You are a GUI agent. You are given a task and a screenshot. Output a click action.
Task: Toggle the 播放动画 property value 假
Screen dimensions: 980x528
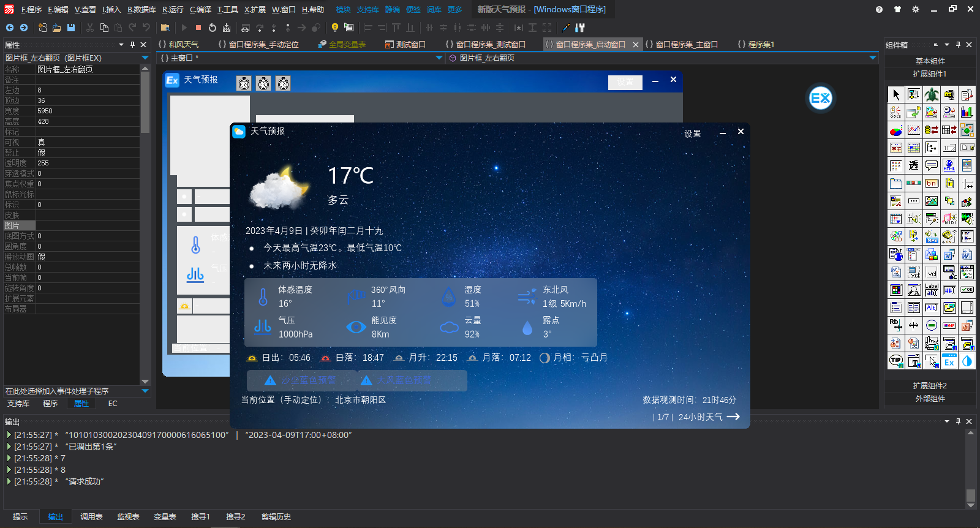(88, 257)
